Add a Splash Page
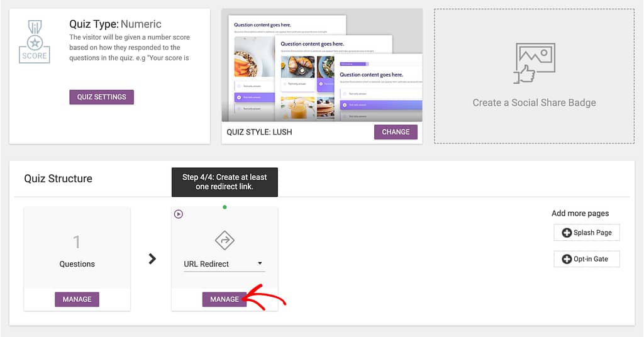The height and width of the screenshot is (337, 644). (587, 233)
